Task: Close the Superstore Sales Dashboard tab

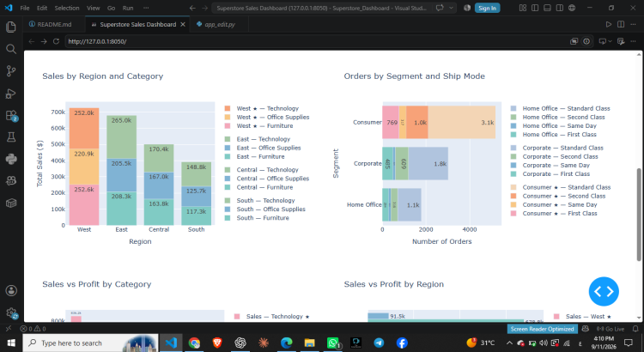Action: pos(183,24)
